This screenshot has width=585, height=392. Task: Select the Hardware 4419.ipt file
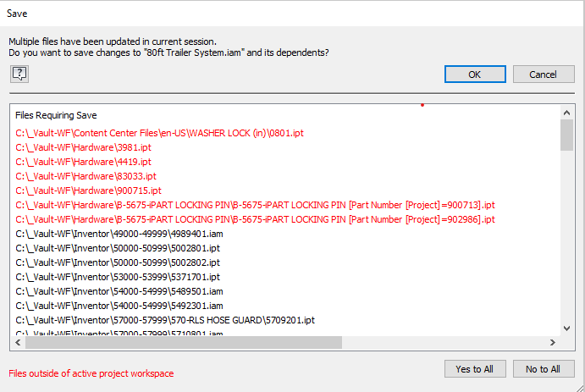pyautogui.click(x=83, y=161)
